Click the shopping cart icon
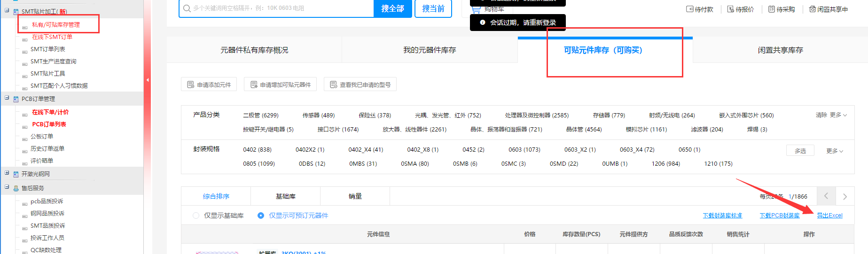The width and height of the screenshot is (868, 254). (476, 9)
